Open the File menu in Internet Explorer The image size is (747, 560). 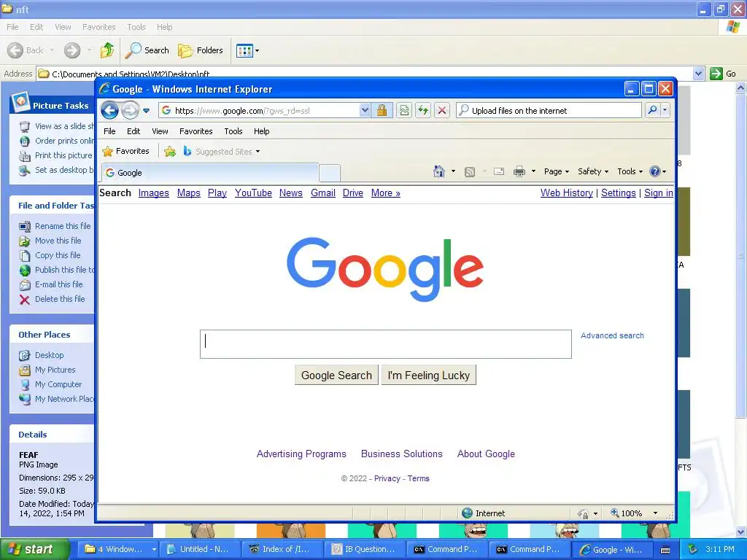pyautogui.click(x=109, y=131)
